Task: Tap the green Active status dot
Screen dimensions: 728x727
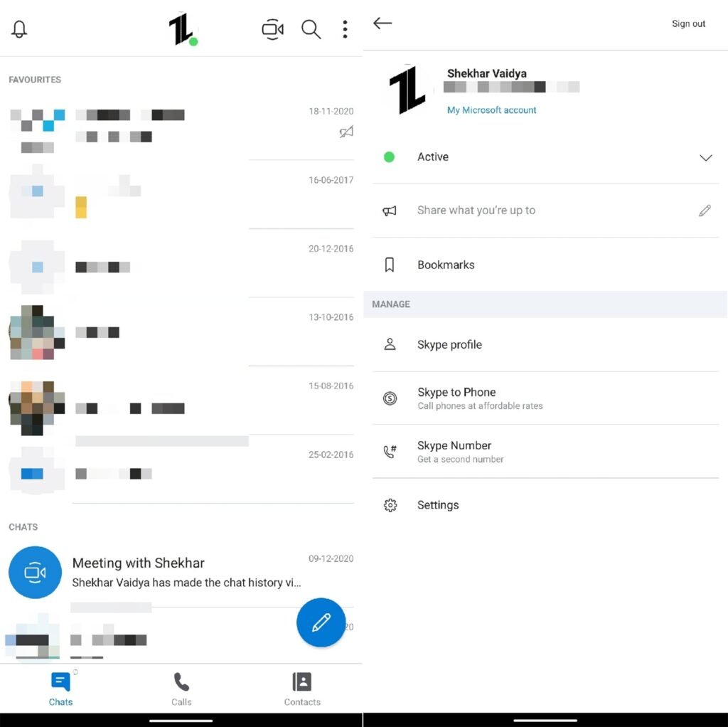Action: tap(389, 157)
